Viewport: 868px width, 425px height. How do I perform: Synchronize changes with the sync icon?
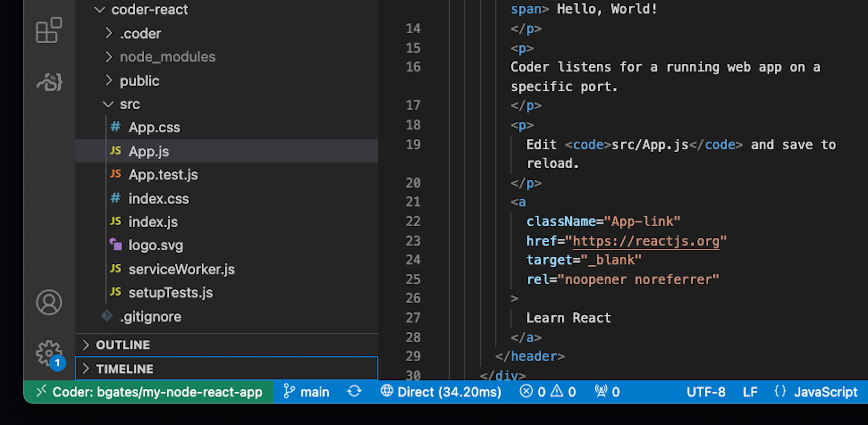tap(354, 391)
